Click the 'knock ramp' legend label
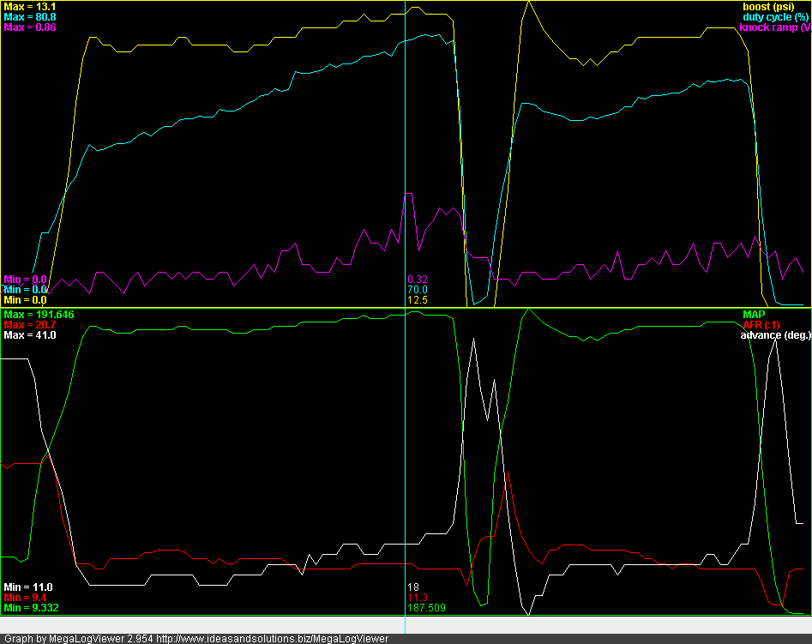This screenshot has height=644, width=812. point(775,27)
